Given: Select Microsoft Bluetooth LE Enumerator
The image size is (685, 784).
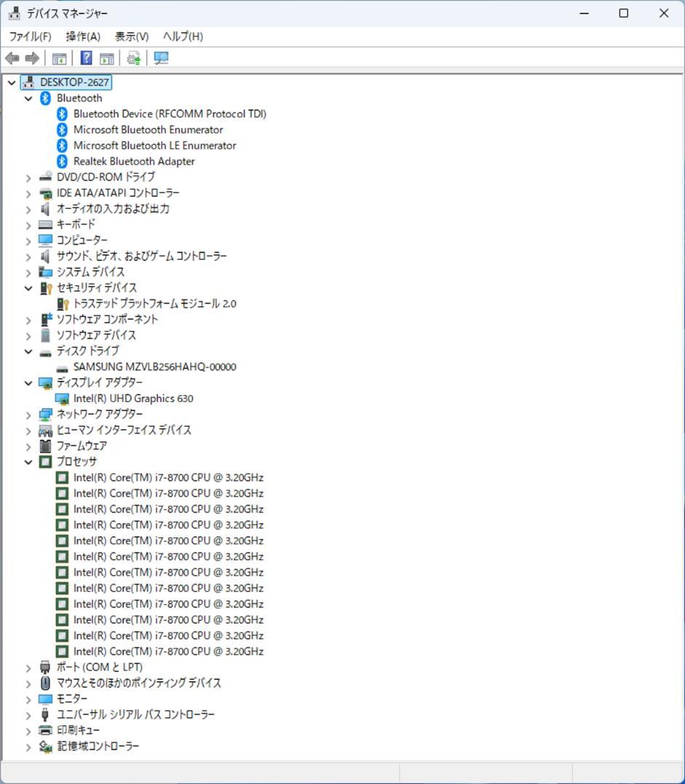Looking at the screenshot, I should [x=154, y=145].
